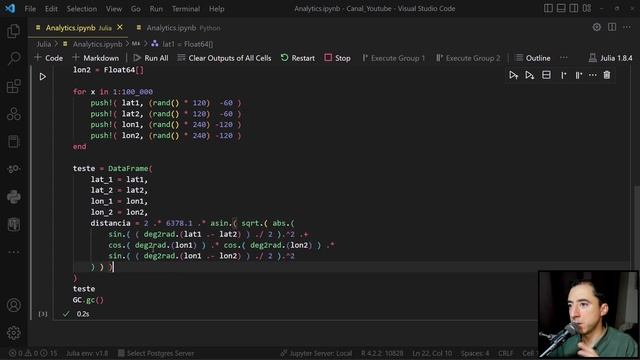This screenshot has height=360, width=640.
Task: Run this cell and those below
Action: (529, 75)
